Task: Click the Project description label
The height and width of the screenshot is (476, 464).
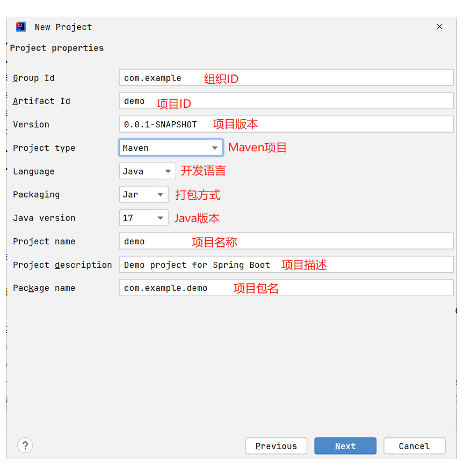Action: 62,265
